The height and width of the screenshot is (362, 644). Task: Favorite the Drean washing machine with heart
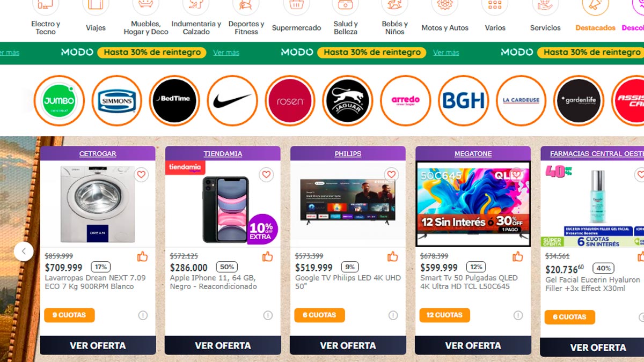141,174
